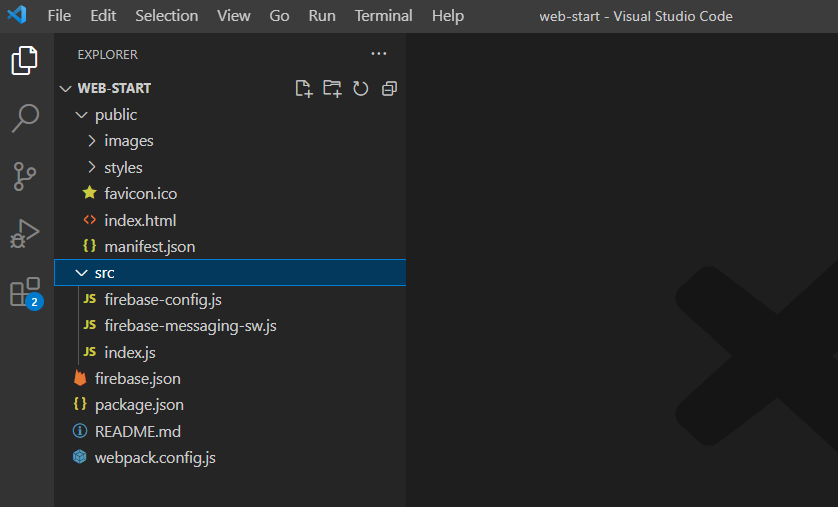838x507 pixels.
Task: Refresh the Explorer file tree
Action: click(x=361, y=88)
